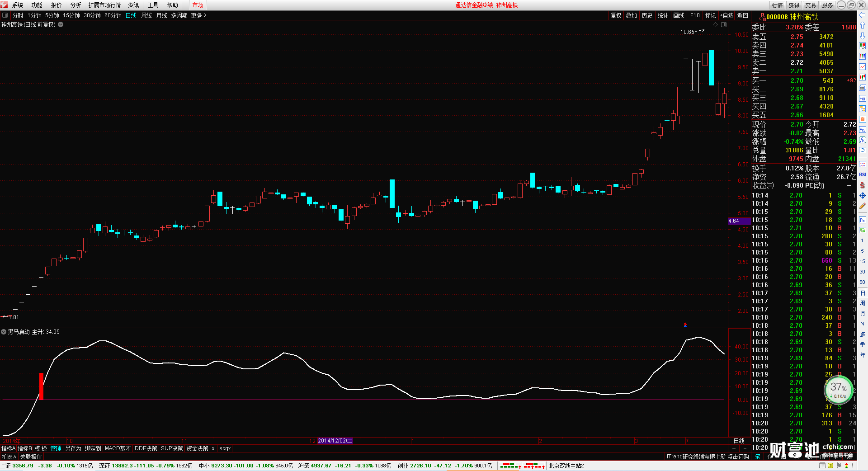This screenshot has width=868, height=471.
Task: Open dropdown arrow next to 神州高铁 chart title
Action: click(x=61, y=24)
